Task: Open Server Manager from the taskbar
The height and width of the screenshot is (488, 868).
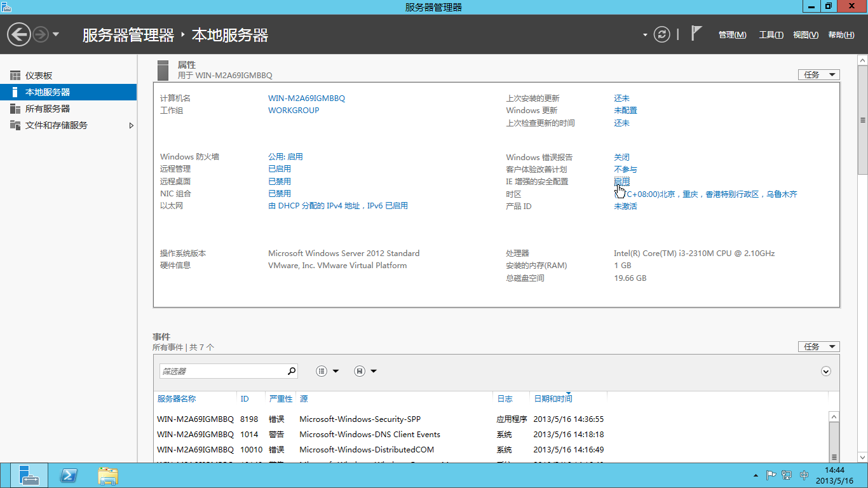Action: click(x=29, y=475)
